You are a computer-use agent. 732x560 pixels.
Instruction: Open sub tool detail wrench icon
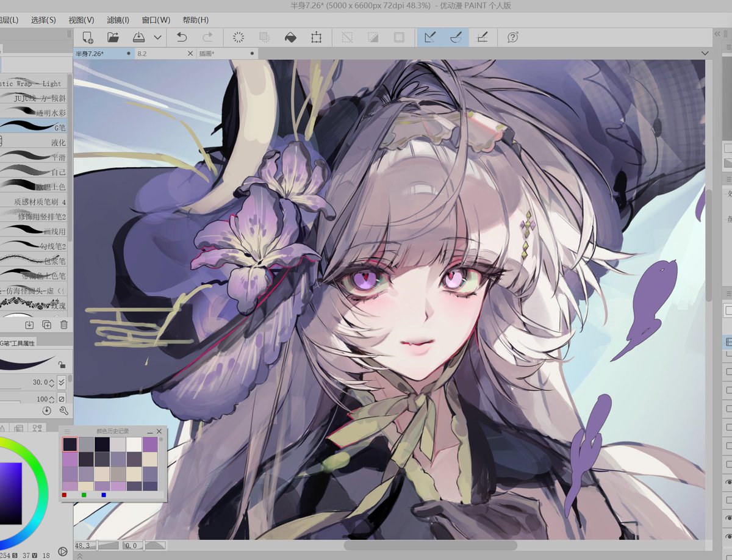pyautogui.click(x=63, y=411)
